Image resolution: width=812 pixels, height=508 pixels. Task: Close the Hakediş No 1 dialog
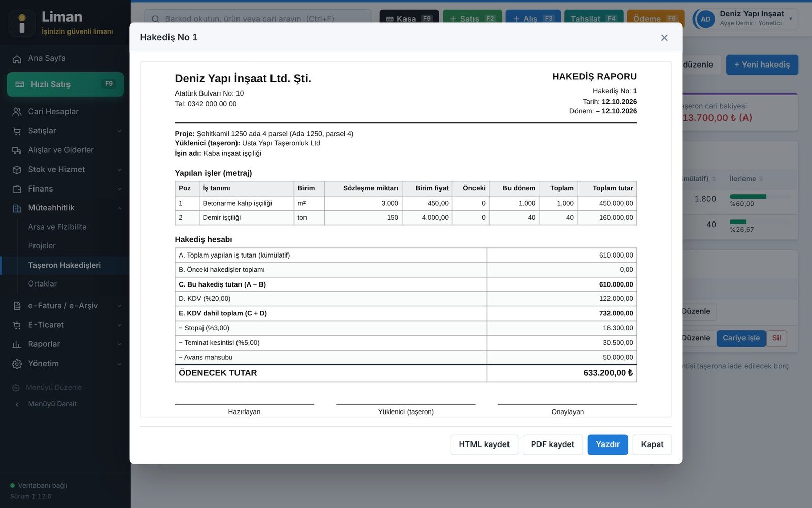[x=664, y=38]
